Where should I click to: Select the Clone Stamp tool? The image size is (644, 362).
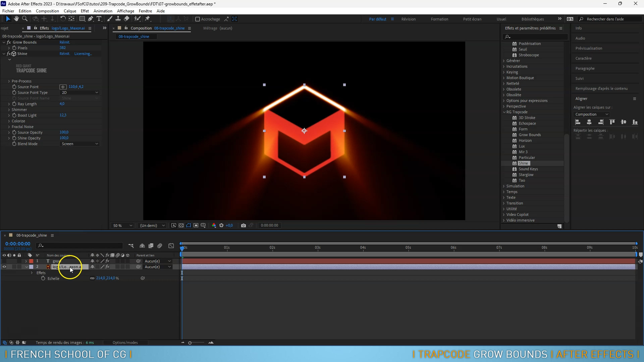pos(118,19)
